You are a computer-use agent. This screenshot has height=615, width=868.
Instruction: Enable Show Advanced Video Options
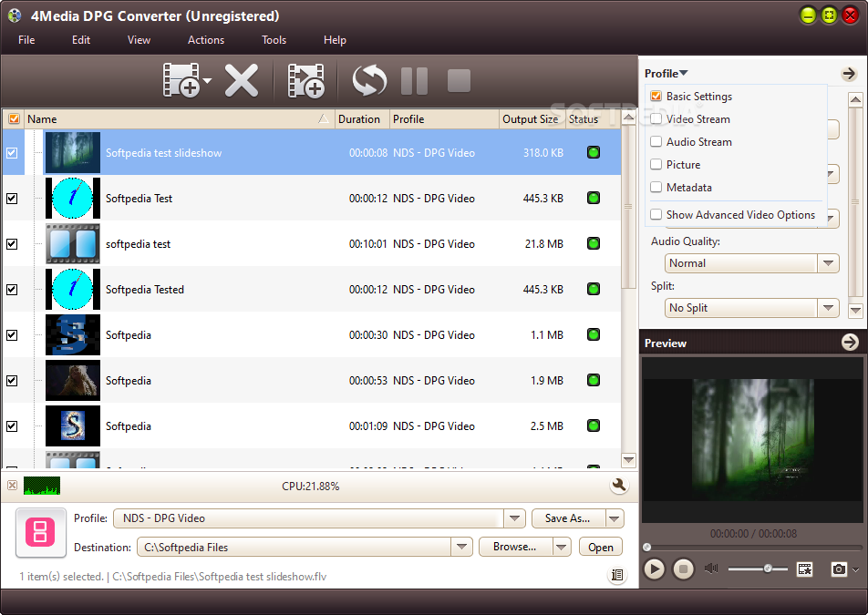656,214
